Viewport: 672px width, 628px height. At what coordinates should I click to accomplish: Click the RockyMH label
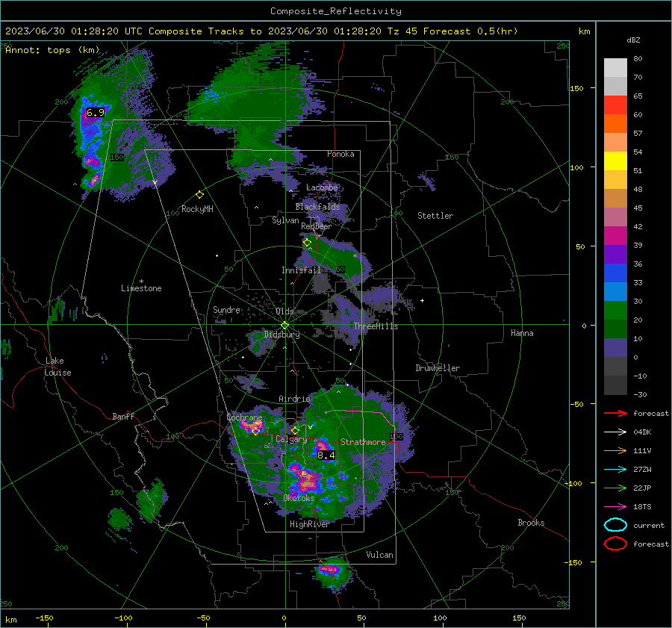click(197, 209)
